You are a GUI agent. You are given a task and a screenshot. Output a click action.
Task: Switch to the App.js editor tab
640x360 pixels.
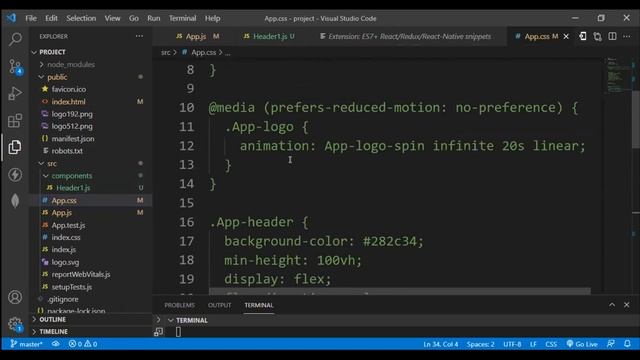[x=198, y=36]
